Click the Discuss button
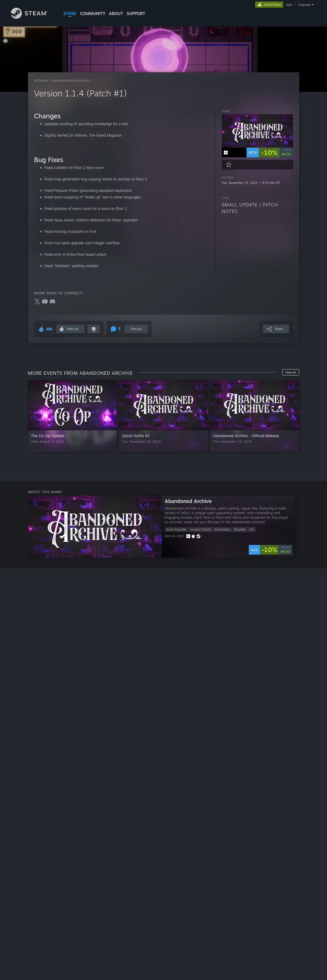 tap(136, 329)
